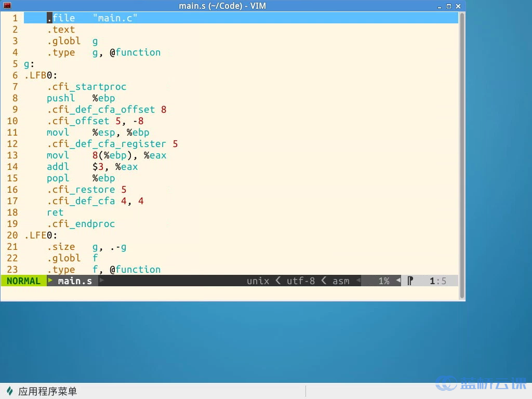Click the "main.c" string on line 1

pos(115,18)
